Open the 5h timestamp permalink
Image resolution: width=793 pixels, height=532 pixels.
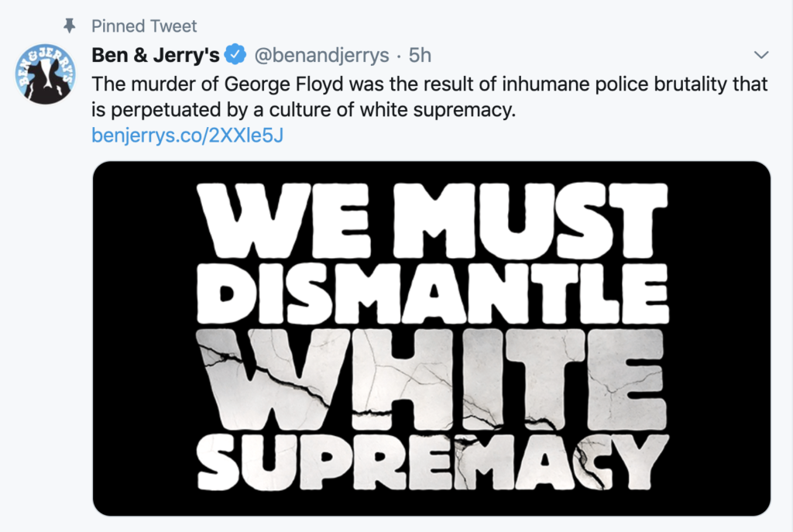420,55
